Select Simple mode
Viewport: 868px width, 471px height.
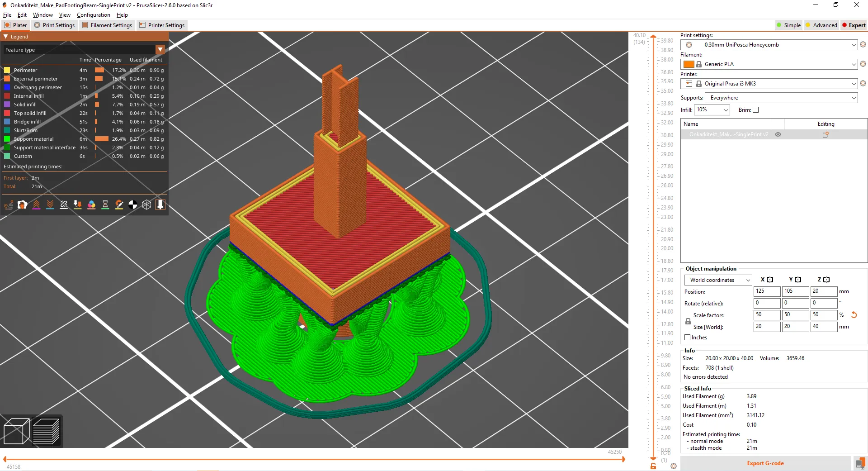788,25
